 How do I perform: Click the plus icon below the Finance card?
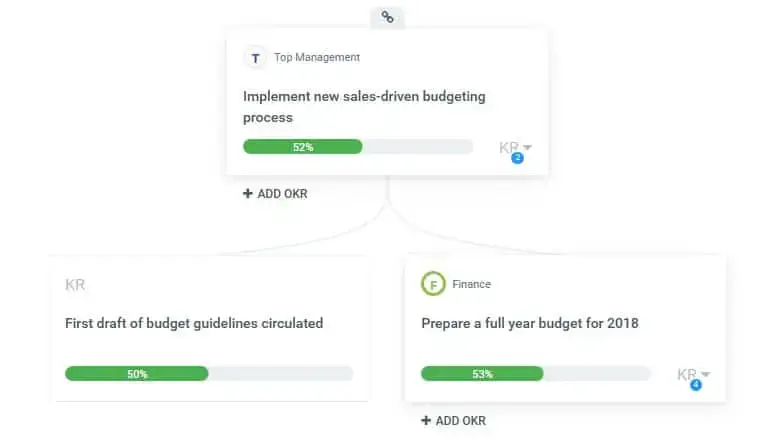(x=426, y=421)
